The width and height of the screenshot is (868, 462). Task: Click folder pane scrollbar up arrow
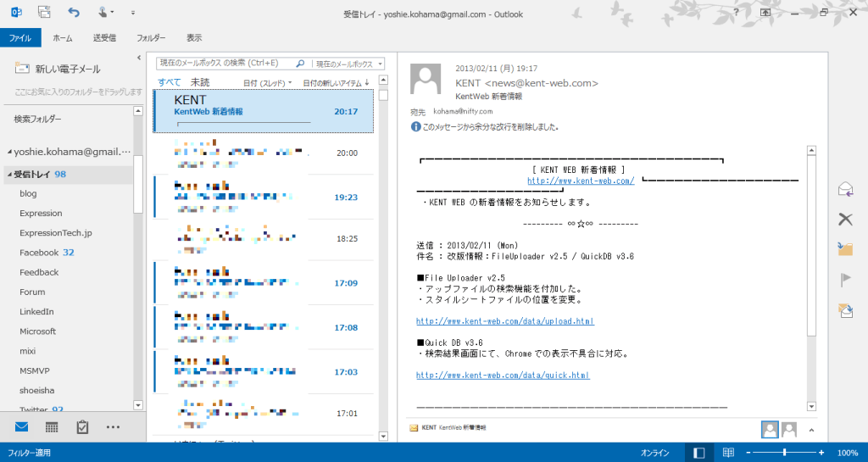[138, 111]
